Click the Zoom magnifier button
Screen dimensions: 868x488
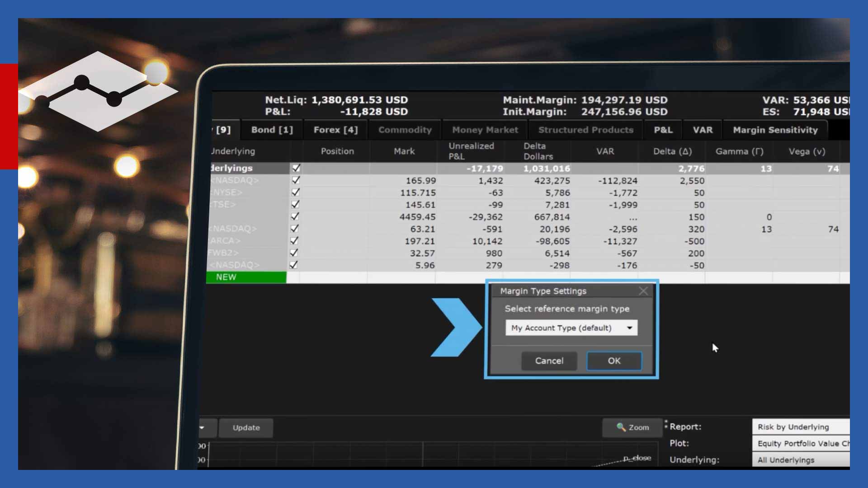632,427
